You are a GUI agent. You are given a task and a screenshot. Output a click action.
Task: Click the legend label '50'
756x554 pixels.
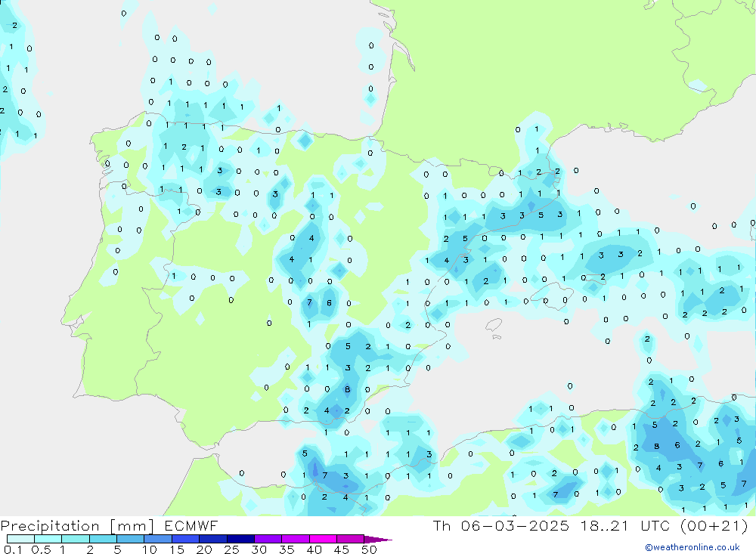coord(369,549)
